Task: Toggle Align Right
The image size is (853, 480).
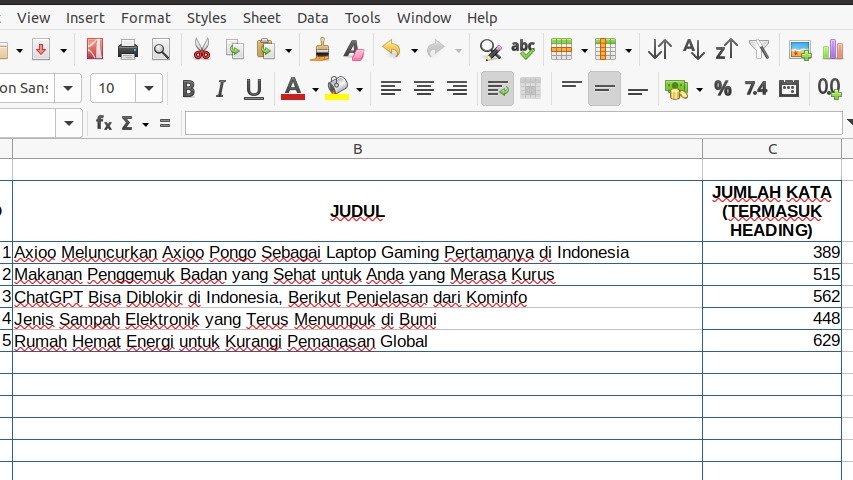Action: coord(457,88)
